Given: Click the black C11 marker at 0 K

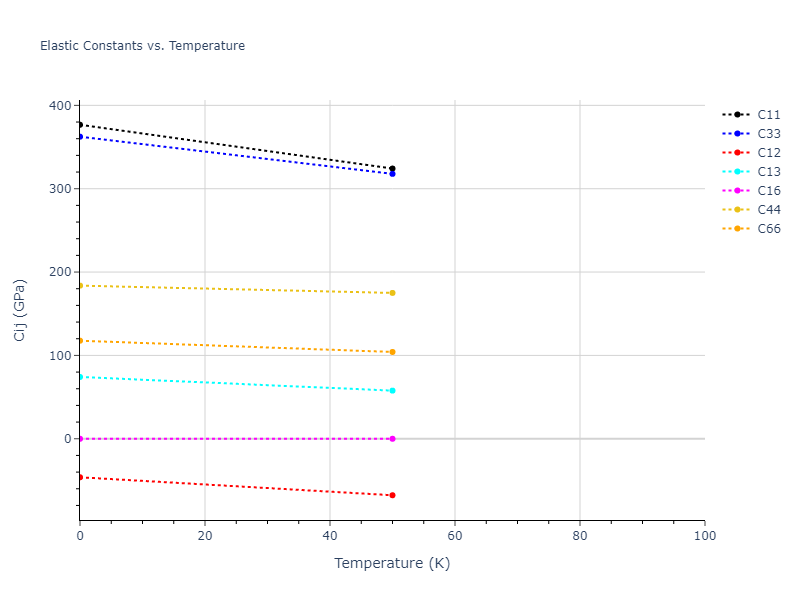Looking at the screenshot, I should point(80,125).
